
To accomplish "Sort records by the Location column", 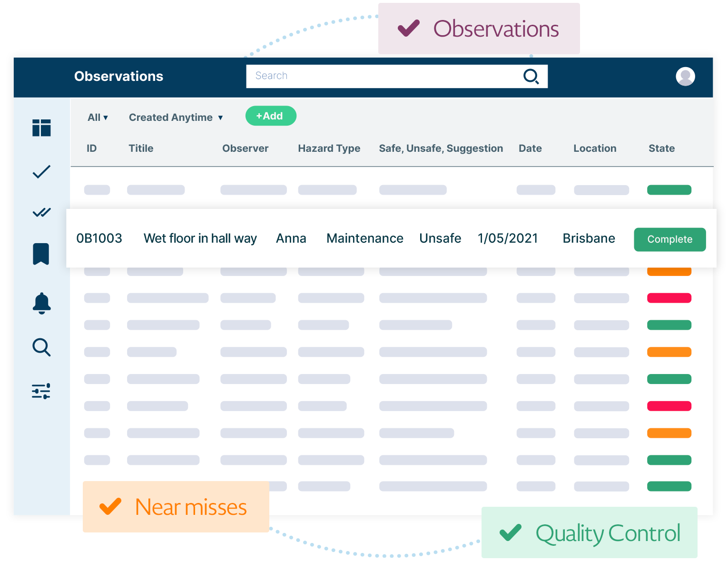I will tap(595, 148).
